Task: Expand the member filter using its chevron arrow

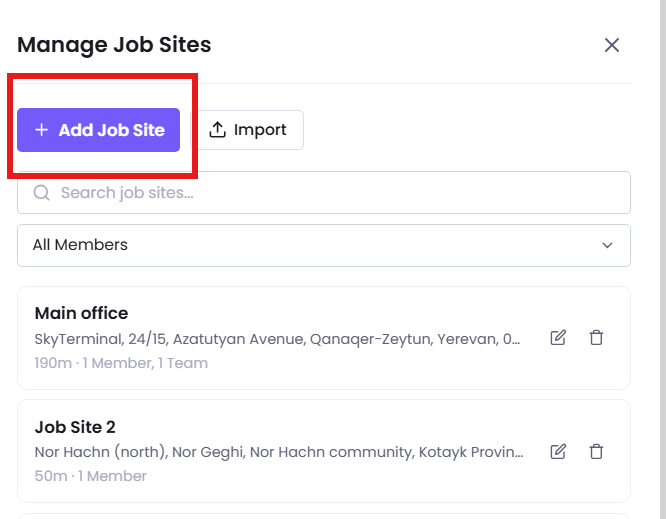Action: pyautogui.click(x=607, y=245)
